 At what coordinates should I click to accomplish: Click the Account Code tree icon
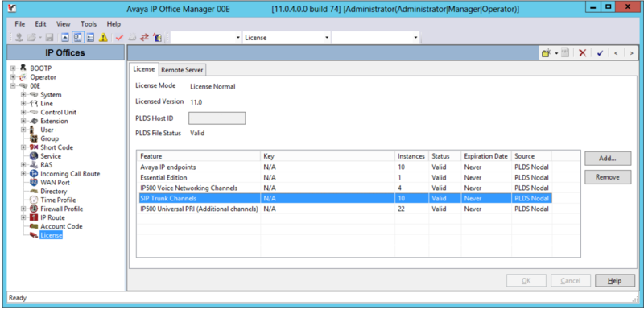point(34,226)
